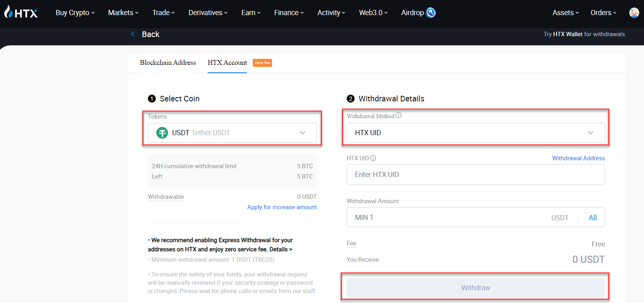This screenshot has height=303, width=644.
Task: Go Back to previous page
Action: [x=151, y=34]
